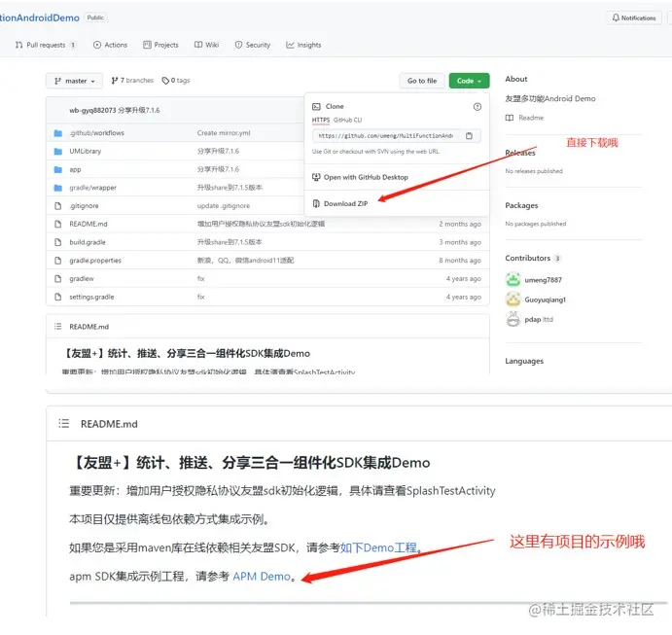
Task: Click the GitHub Desktop icon
Action: [x=316, y=177]
